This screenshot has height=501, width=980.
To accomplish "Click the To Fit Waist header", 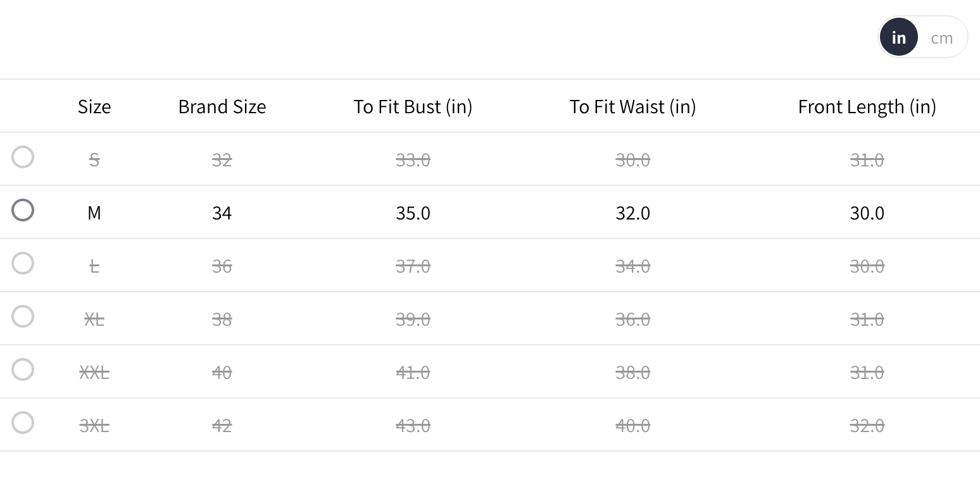I will [632, 106].
